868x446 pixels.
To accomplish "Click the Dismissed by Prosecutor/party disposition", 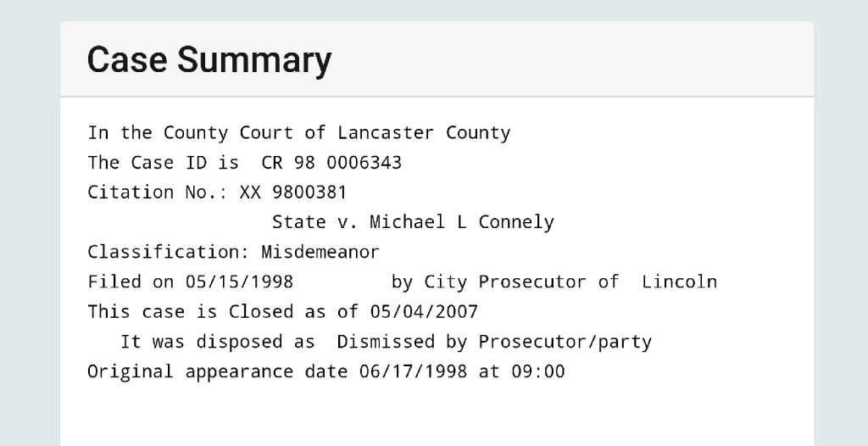I will pos(493,342).
